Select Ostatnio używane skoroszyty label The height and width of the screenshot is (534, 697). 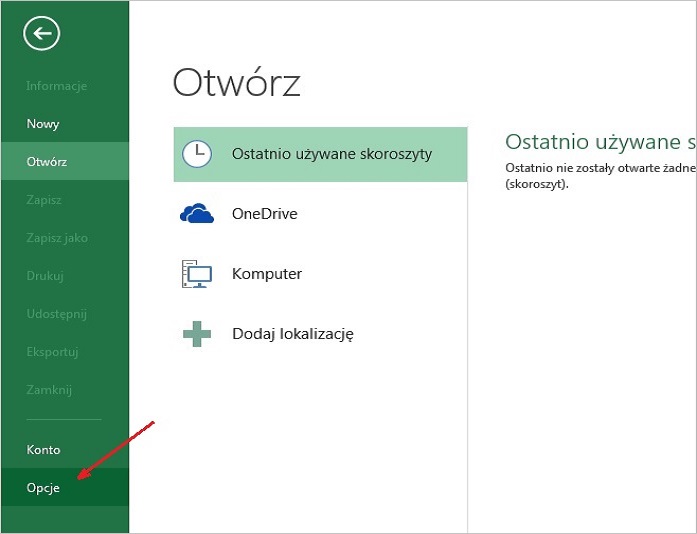click(x=332, y=154)
